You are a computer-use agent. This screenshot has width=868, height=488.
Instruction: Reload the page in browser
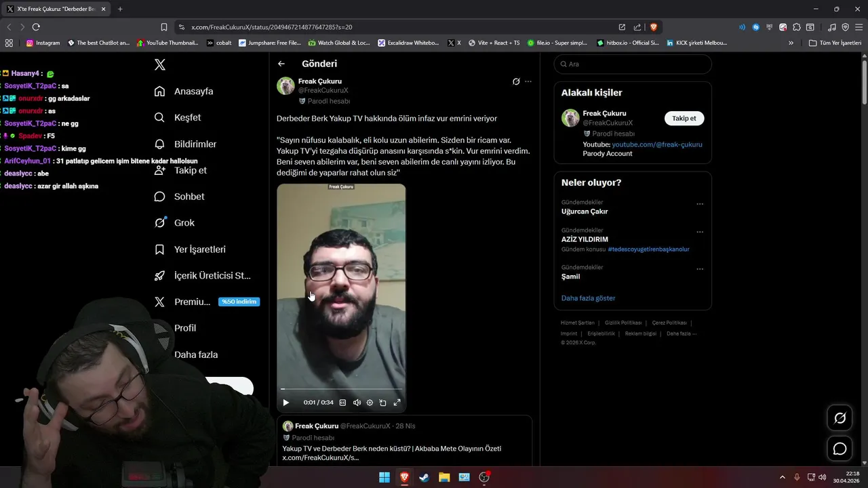(36, 27)
